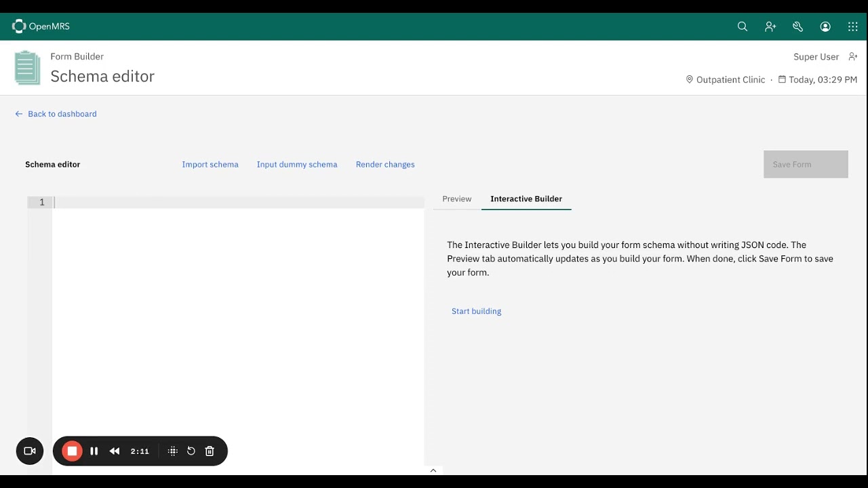Stop the screen recording
868x488 pixels.
72,451
